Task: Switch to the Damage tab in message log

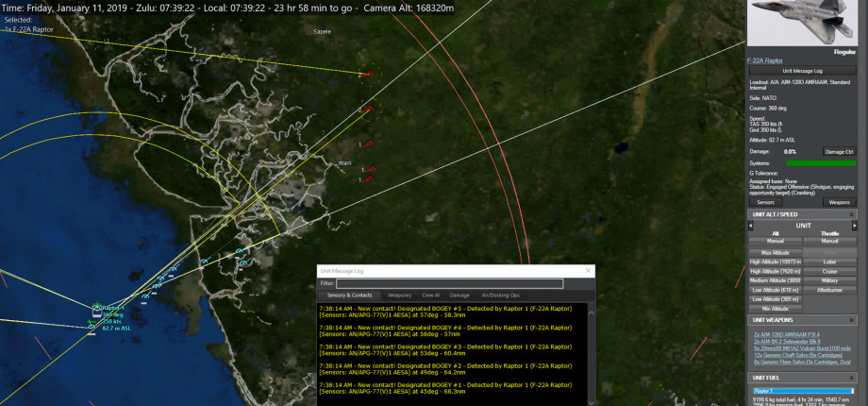Action: [x=459, y=296]
